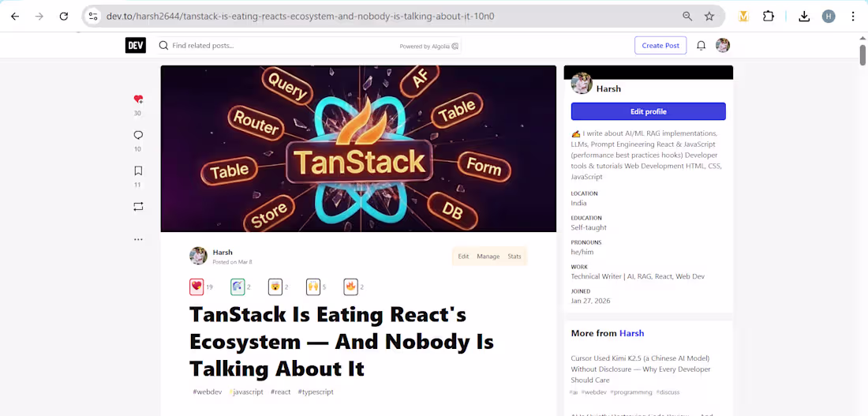868x416 pixels.
Task: Open more options ellipsis in sidebar
Action: (x=138, y=239)
